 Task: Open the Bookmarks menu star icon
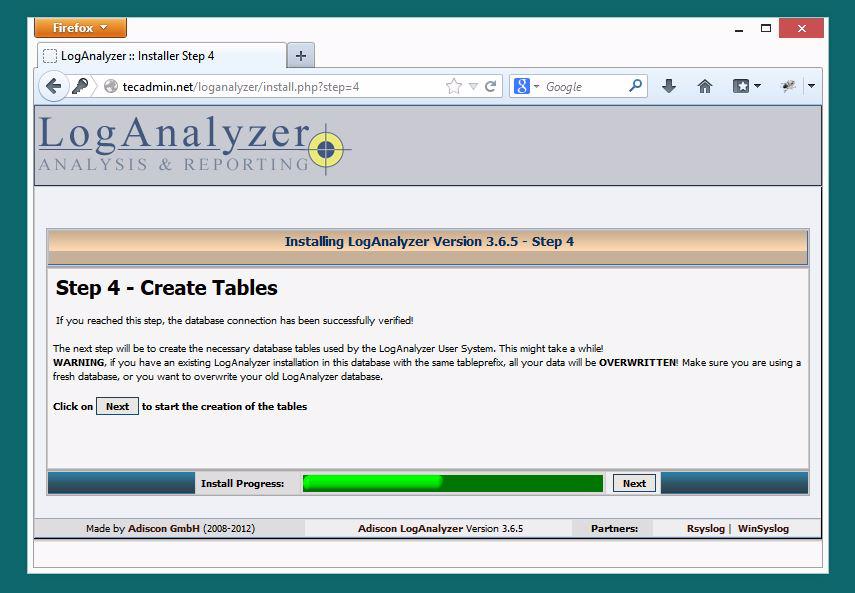(x=746, y=86)
